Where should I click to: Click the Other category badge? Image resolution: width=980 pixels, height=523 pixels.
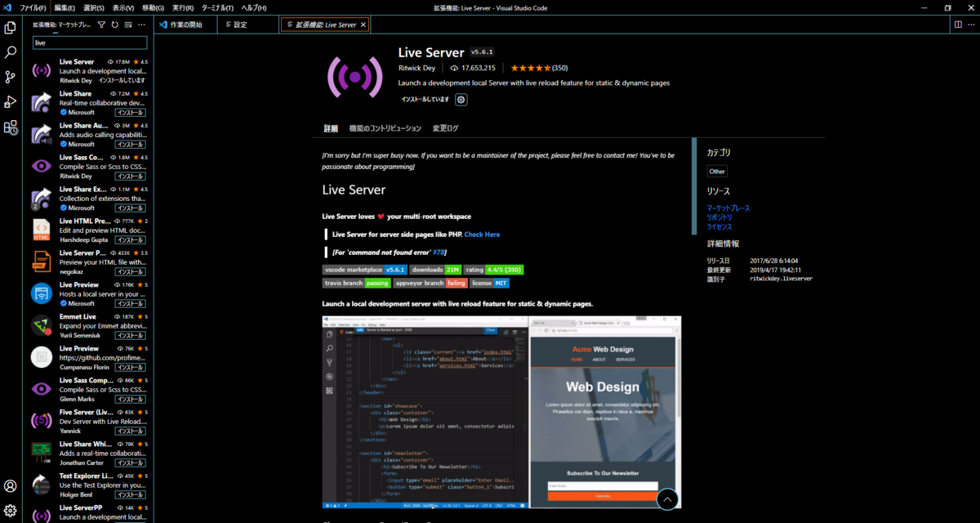pyautogui.click(x=717, y=172)
